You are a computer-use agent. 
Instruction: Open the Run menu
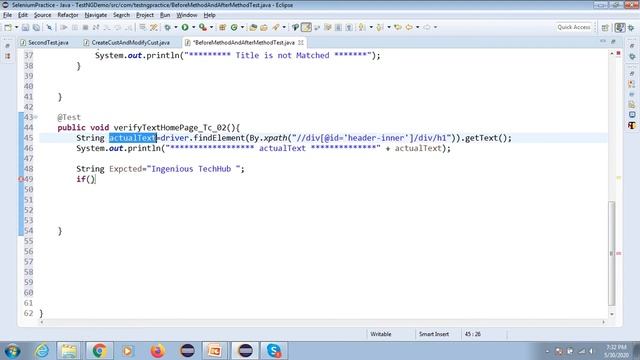165,15
